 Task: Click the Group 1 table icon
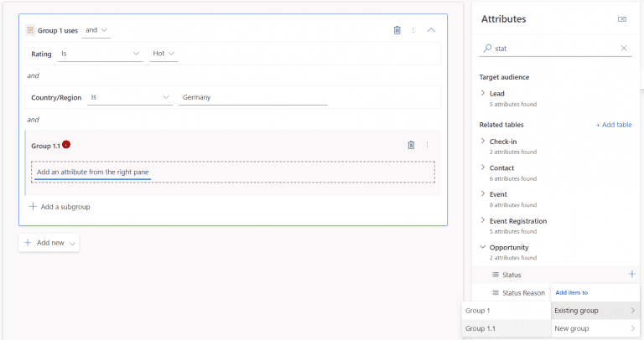(30, 30)
